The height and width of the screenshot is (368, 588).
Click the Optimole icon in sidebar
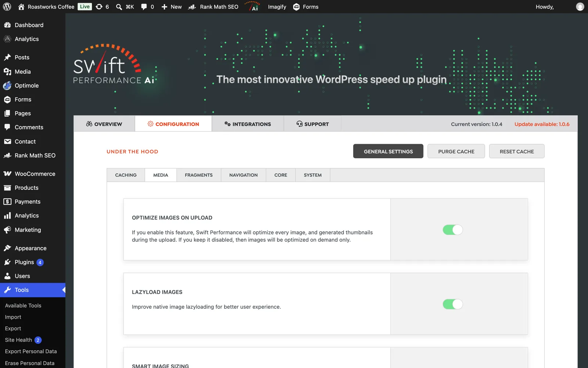(x=7, y=85)
